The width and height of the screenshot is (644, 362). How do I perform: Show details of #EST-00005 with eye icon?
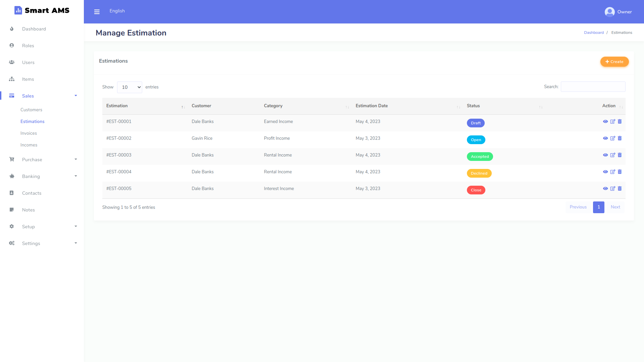(606, 188)
